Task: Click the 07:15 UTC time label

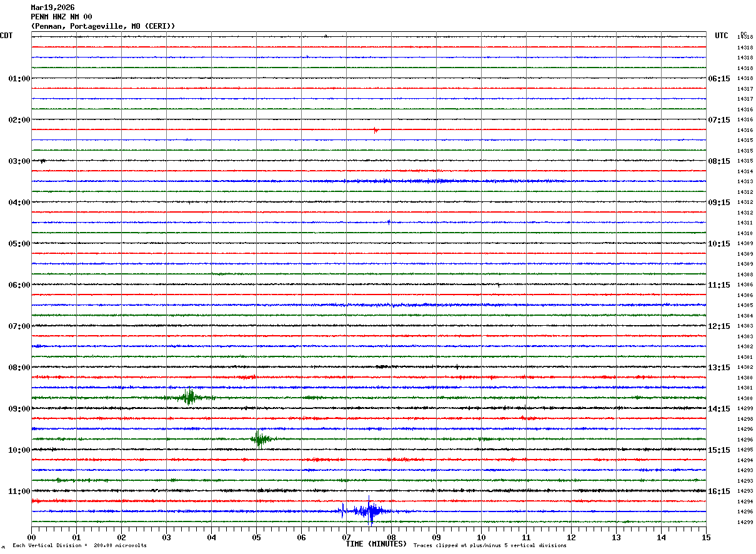Action: (719, 120)
